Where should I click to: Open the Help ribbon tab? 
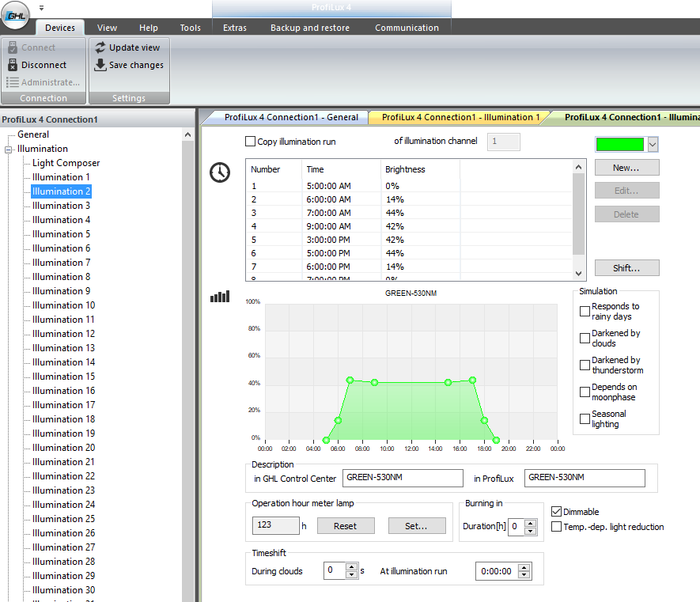click(149, 28)
